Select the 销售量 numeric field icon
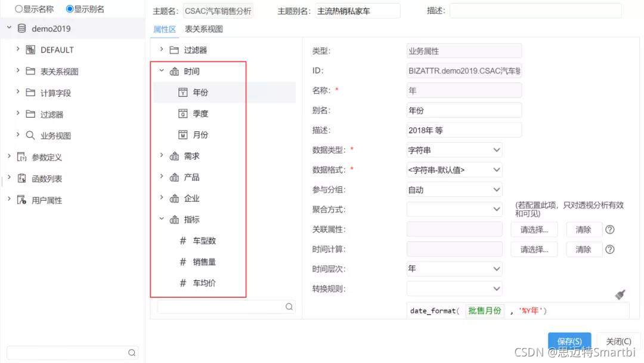 182,262
